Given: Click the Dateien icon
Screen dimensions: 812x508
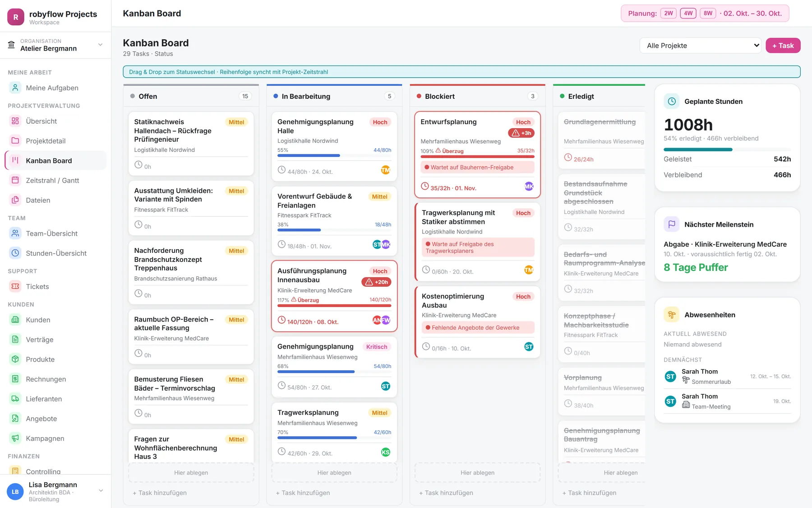Looking at the screenshot, I should (x=15, y=200).
